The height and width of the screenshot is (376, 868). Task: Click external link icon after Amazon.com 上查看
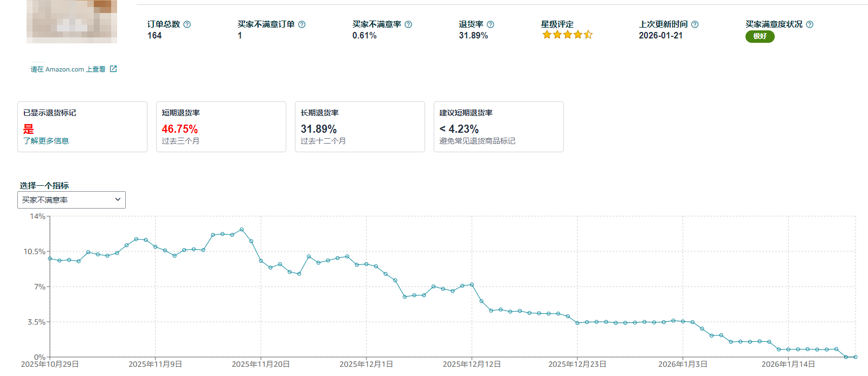[x=113, y=69]
